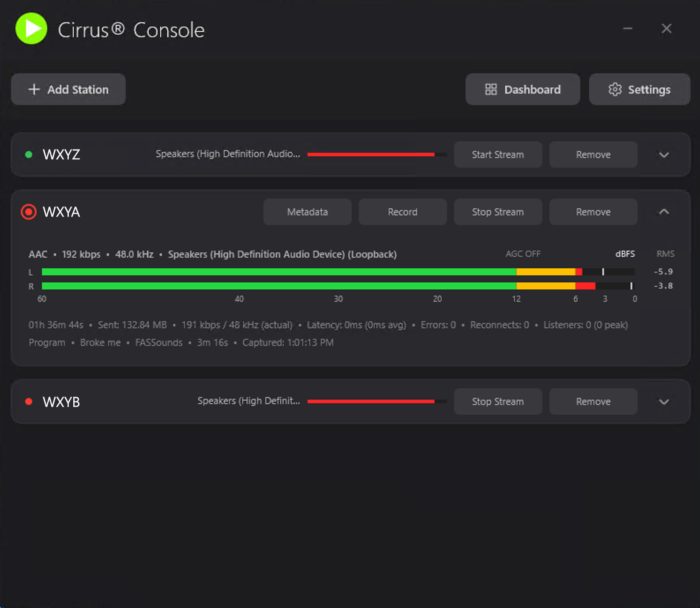Expand the WXYZ station details

pos(664,155)
